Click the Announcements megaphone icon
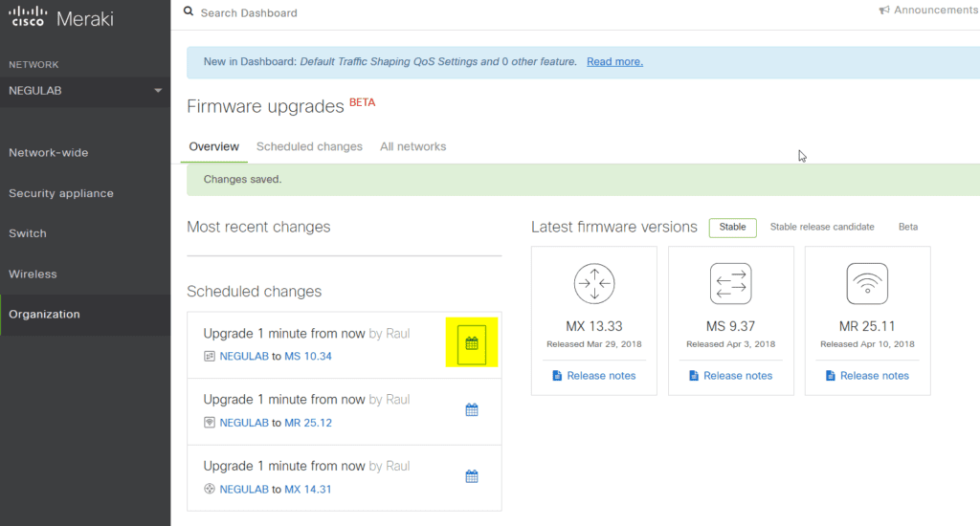The image size is (980, 526). point(883,10)
